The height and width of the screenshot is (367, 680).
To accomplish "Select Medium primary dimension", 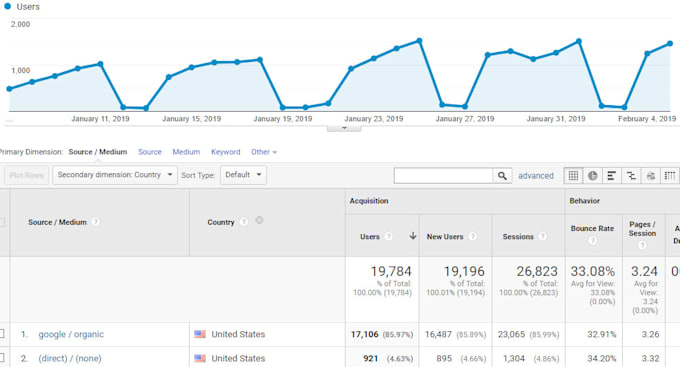I will pos(186,152).
